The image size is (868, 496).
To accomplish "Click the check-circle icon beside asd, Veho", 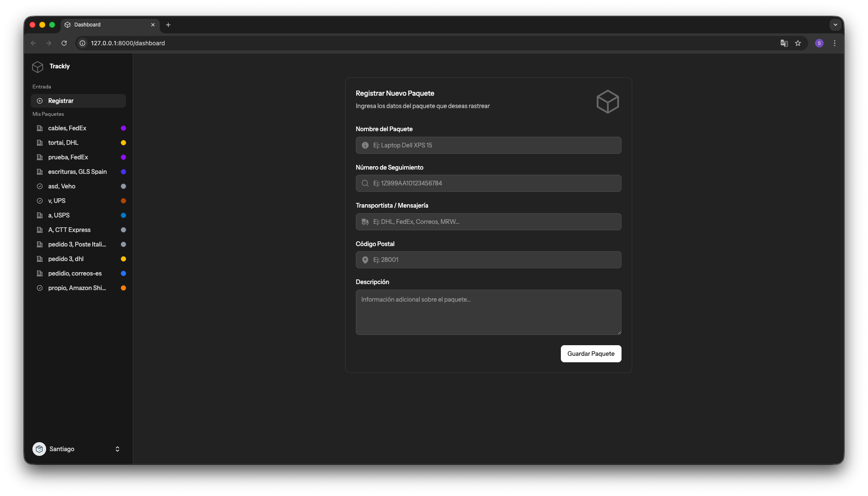I will (x=40, y=186).
